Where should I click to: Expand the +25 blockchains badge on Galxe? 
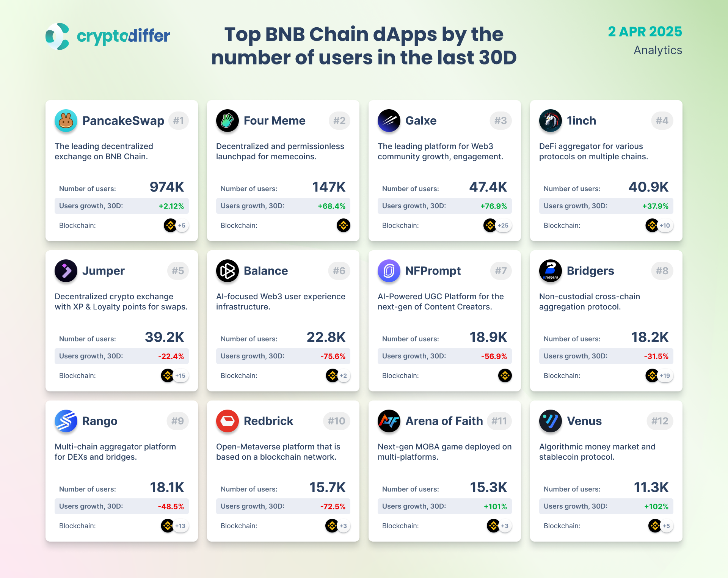coord(504,225)
